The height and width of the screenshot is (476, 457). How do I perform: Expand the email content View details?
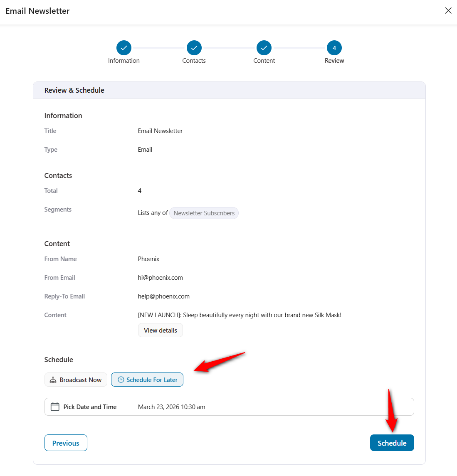pos(160,330)
